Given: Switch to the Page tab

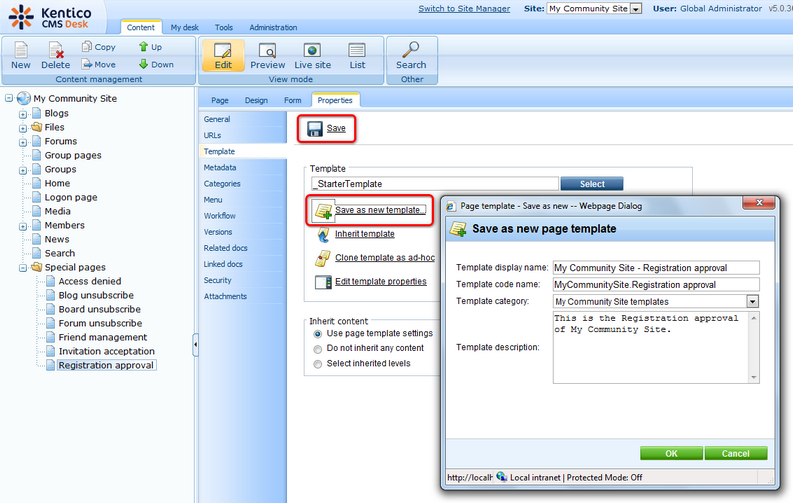Looking at the screenshot, I should coord(219,100).
